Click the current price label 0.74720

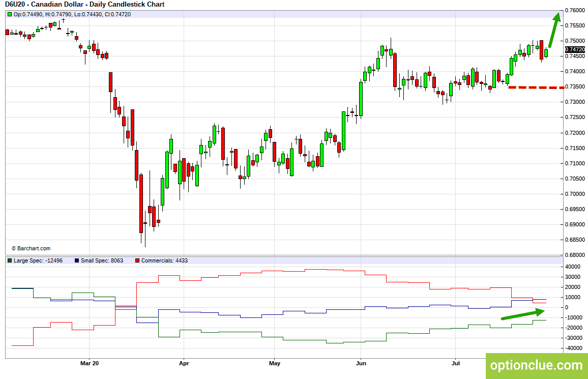[575, 49]
